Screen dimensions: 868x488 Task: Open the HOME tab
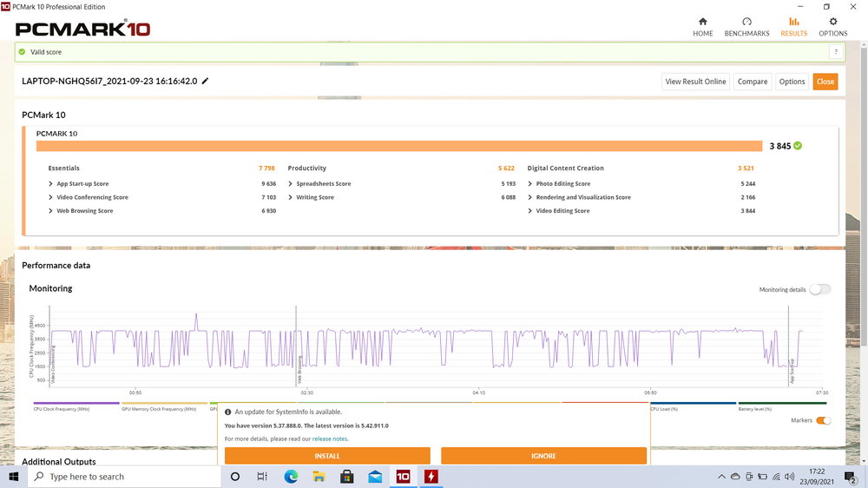coord(702,27)
